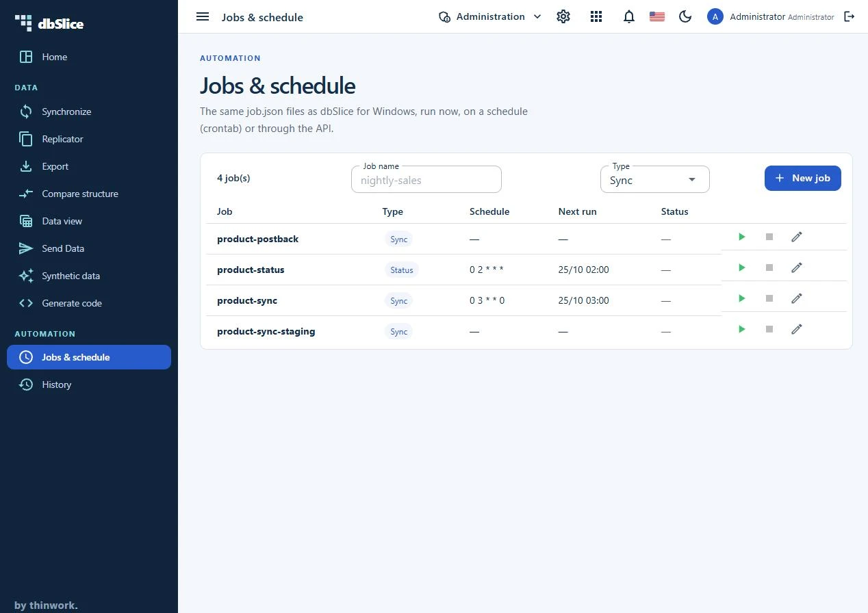
Task: Click the product-status job name
Action: [x=251, y=270]
